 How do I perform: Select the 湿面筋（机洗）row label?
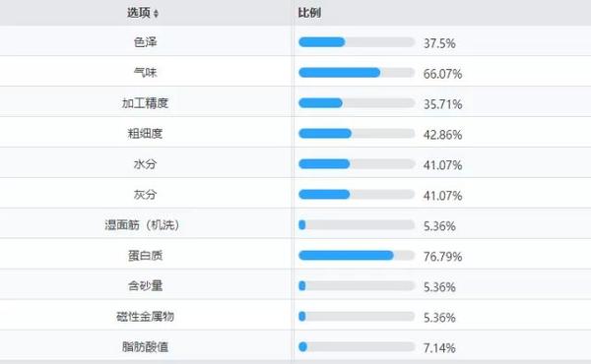(x=142, y=225)
